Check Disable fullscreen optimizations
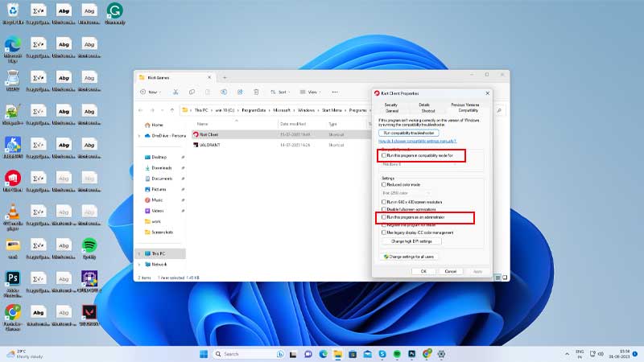This screenshot has width=644, height=362. 384,209
